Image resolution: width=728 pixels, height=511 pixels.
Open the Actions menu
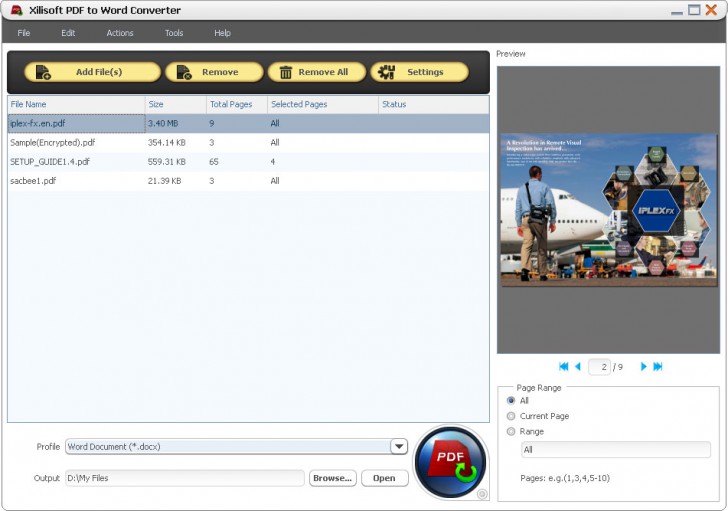coord(120,33)
